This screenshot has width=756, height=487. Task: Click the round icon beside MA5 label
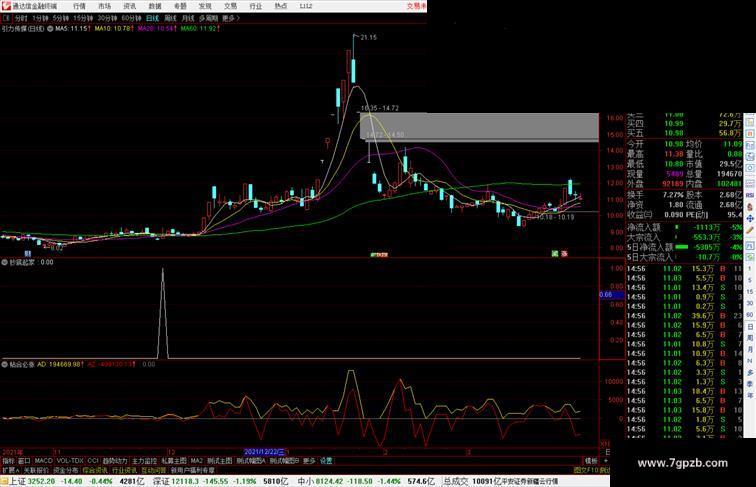(x=50, y=29)
